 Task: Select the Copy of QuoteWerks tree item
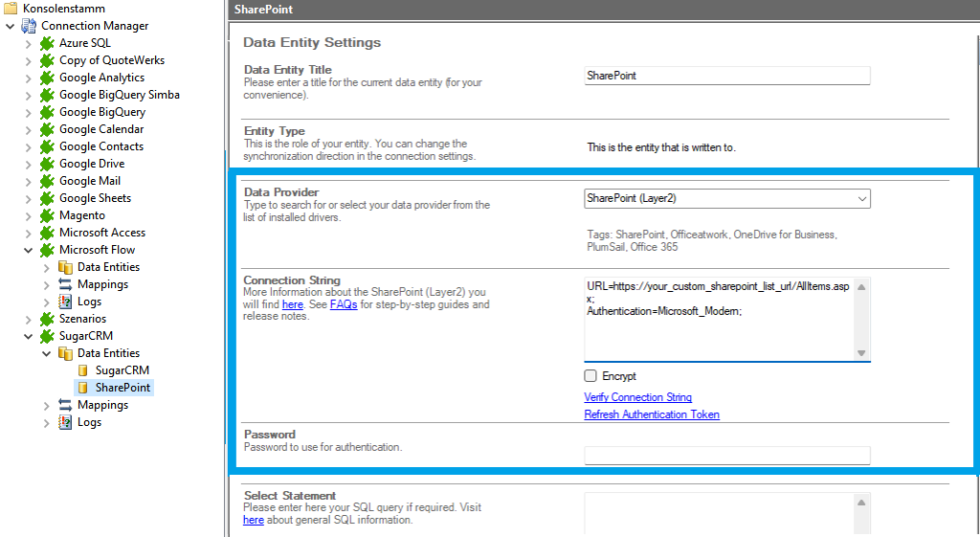[112, 60]
